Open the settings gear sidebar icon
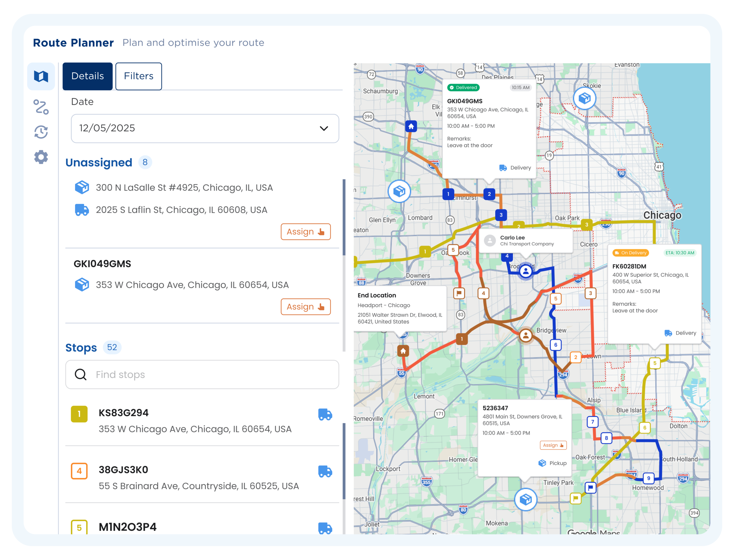734x560 pixels. [x=41, y=157]
